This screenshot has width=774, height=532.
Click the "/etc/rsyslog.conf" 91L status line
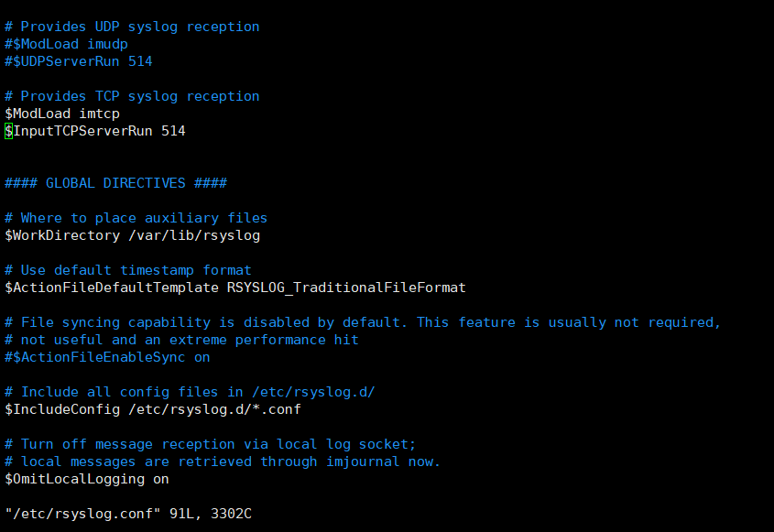point(128,515)
